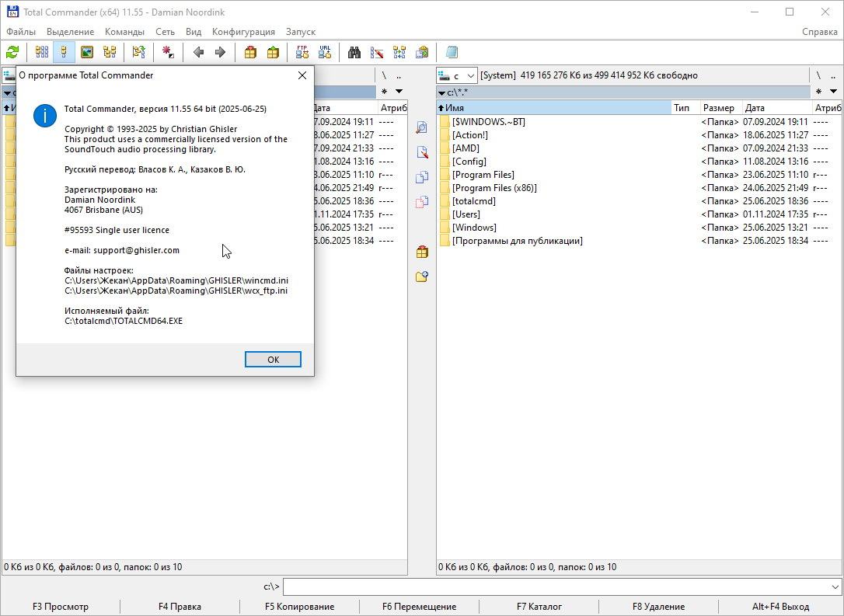Open the Справка menu
This screenshot has height=616, width=844.
coord(819,32)
